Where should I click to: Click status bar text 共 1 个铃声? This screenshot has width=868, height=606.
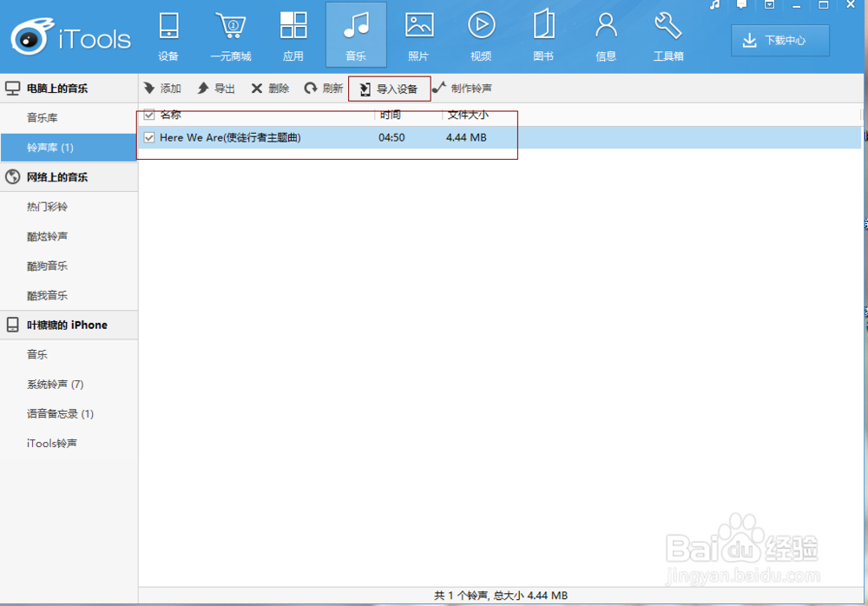tap(461, 596)
